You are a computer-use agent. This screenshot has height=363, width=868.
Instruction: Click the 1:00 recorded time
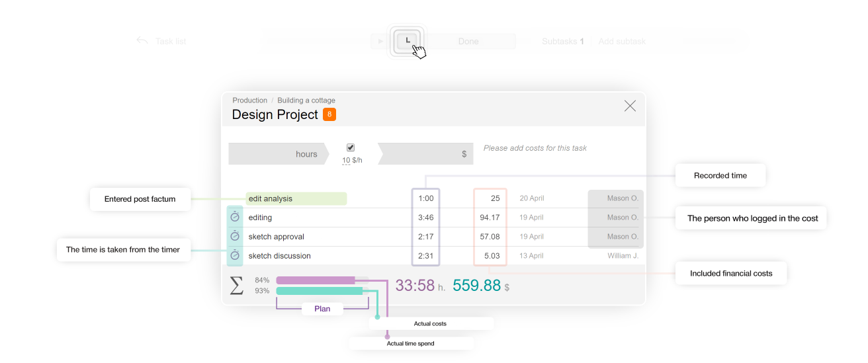tap(425, 198)
